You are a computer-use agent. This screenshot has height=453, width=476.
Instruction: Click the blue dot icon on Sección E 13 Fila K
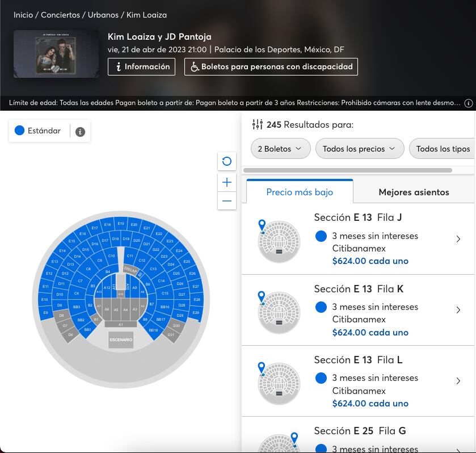click(x=321, y=307)
